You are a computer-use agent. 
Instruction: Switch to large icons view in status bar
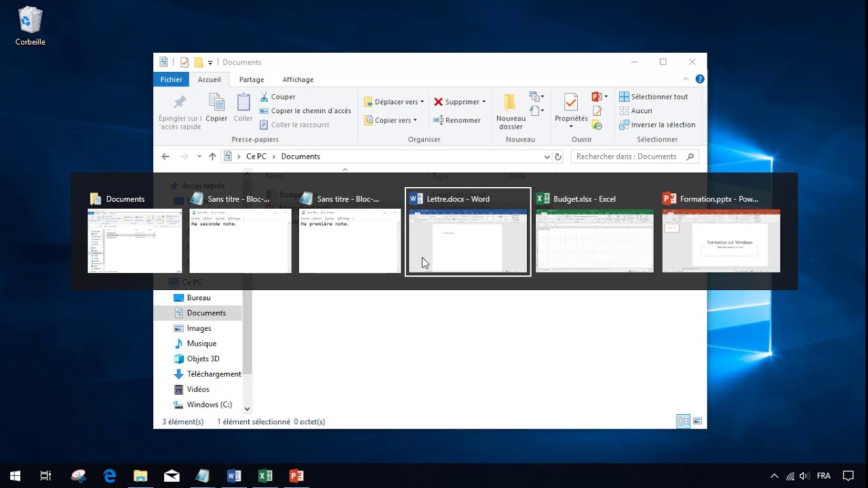pyautogui.click(x=697, y=422)
